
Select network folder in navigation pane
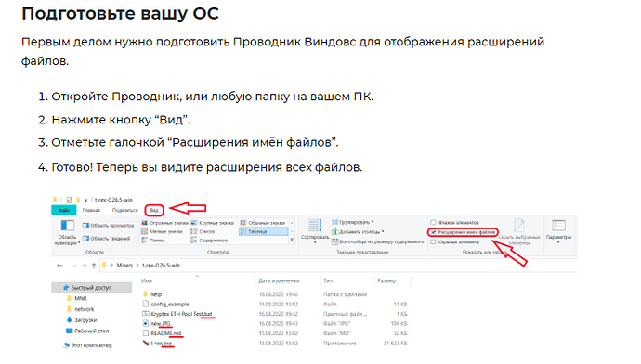coord(85,309)
